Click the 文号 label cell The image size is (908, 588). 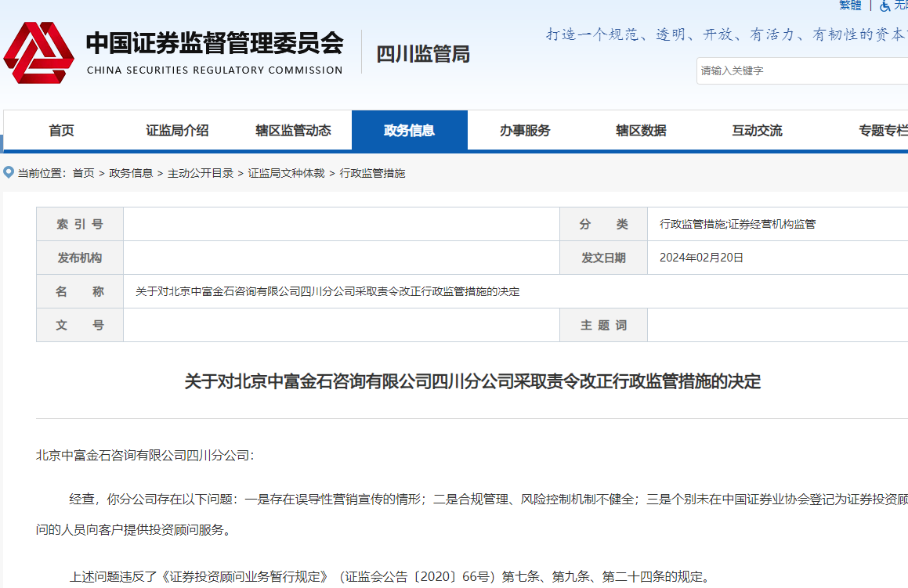[x=80, y=325]
